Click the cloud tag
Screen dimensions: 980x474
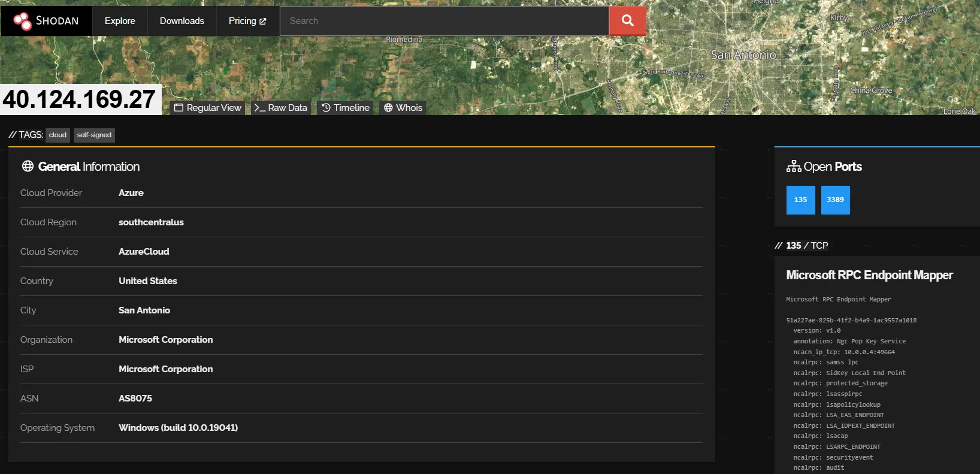click(x=58, y=135)
